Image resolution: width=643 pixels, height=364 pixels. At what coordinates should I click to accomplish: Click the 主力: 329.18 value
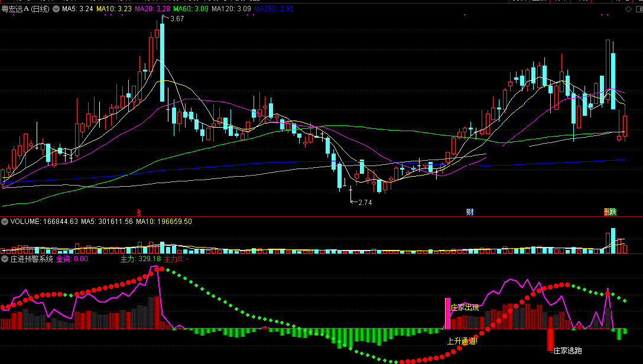[140, 259]
